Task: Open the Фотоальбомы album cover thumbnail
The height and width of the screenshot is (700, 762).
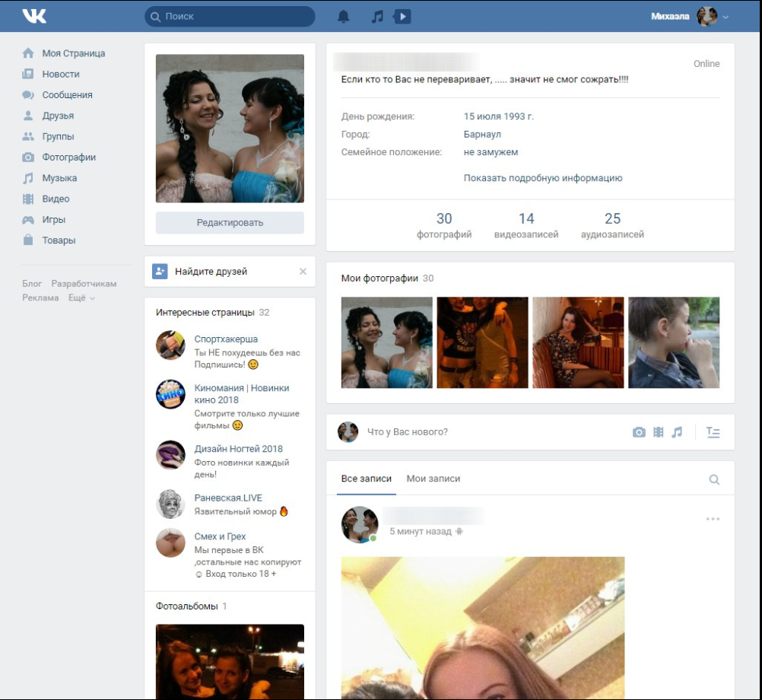Action: [230, 662]
